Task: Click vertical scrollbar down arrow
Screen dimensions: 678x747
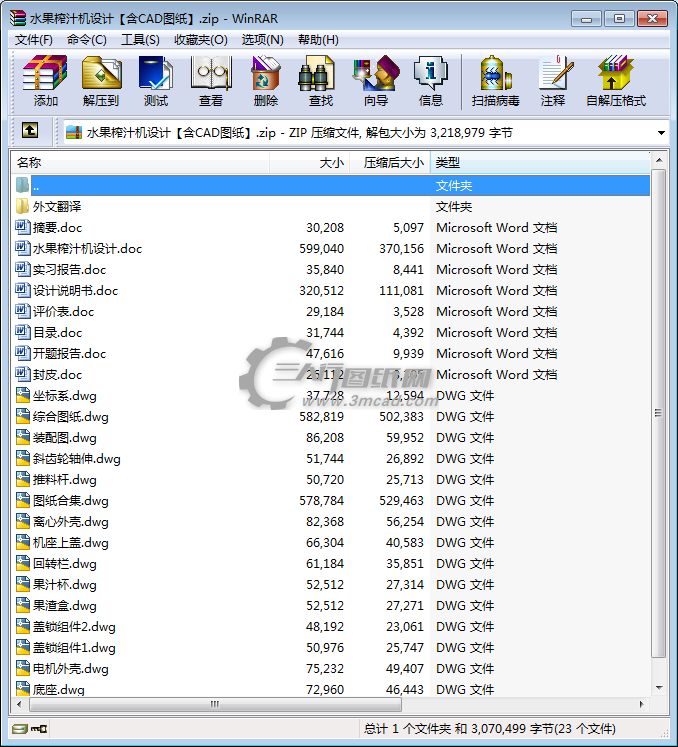Action: coord(659,687)
